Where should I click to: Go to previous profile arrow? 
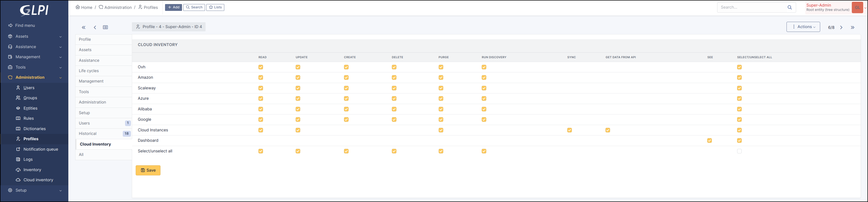(x=95, y=28)
